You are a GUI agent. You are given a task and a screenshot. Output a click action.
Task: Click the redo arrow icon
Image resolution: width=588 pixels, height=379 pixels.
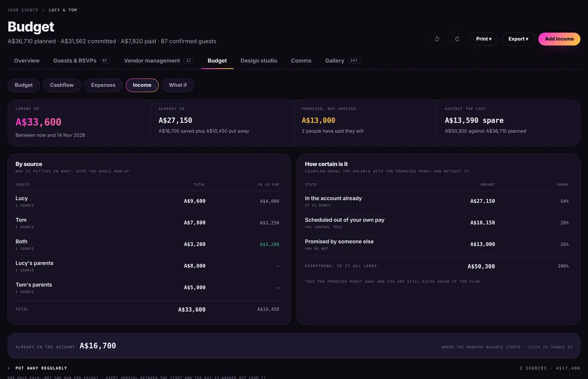(457, 39)
